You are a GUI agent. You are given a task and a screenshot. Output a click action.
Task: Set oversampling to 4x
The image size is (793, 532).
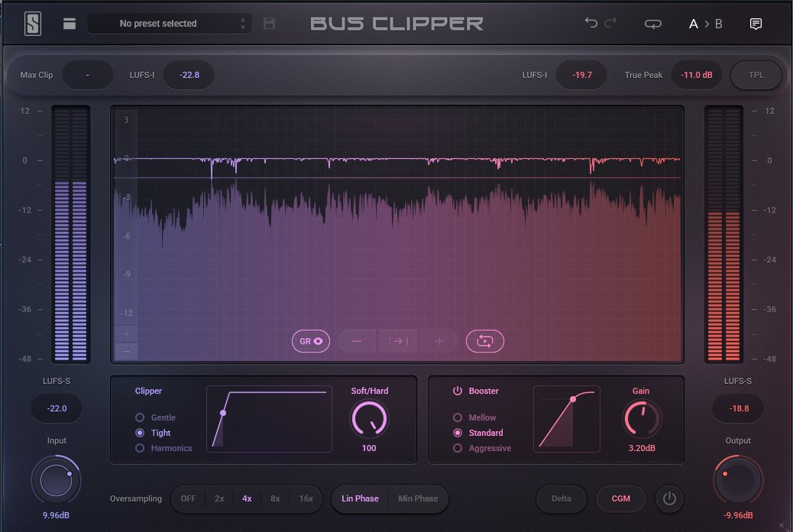tap(247, 498)
